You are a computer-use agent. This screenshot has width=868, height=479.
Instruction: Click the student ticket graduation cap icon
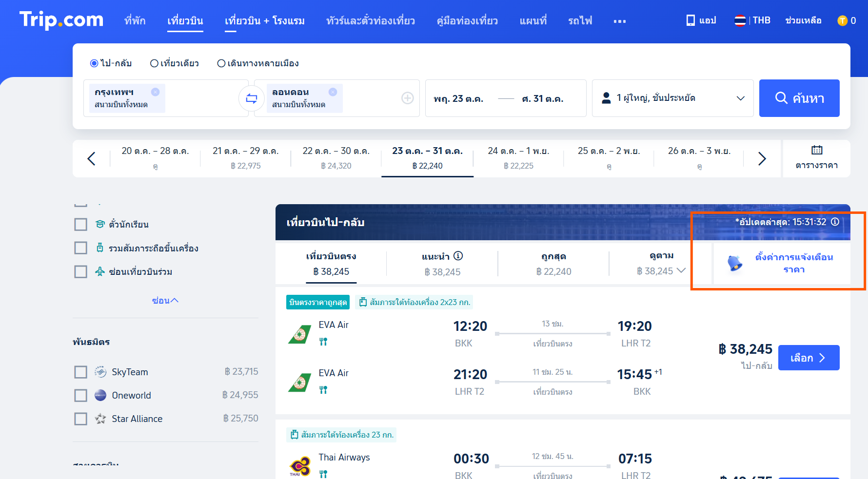100,224
